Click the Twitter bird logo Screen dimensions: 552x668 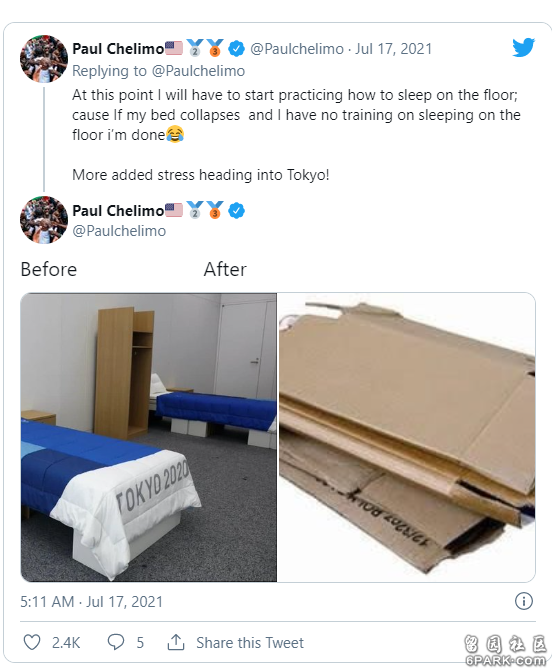coord(523,47)
